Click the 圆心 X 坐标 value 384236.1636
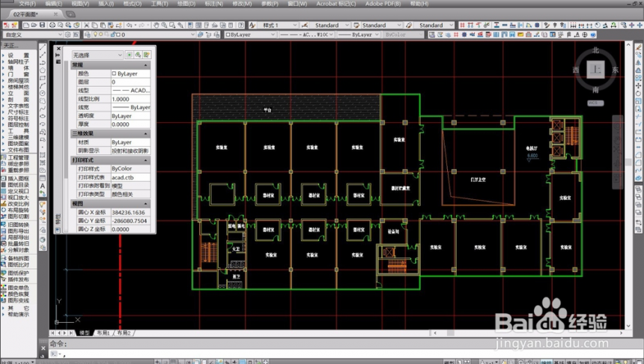Screen dimensions: 644x364 click(130, 213)
